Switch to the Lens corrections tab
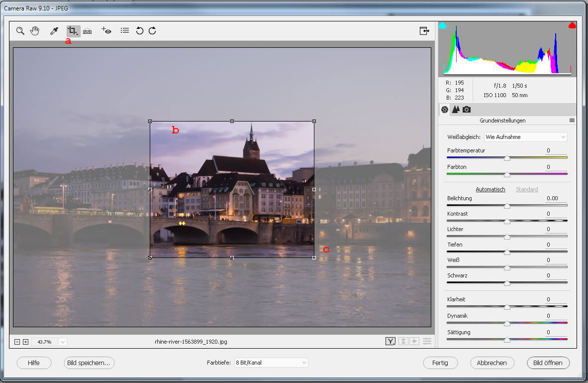Viewport: 588px width, 383px height. click(x=456, y=110)
